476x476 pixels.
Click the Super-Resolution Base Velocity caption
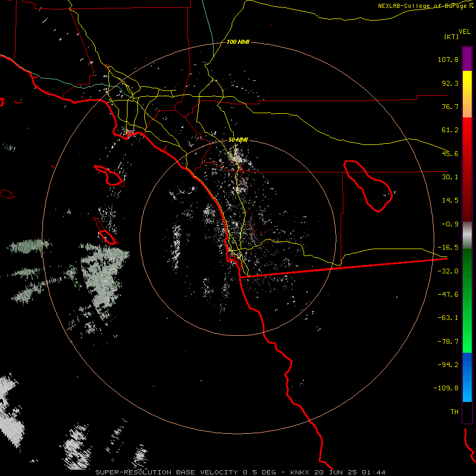click(x=241, y=472)
